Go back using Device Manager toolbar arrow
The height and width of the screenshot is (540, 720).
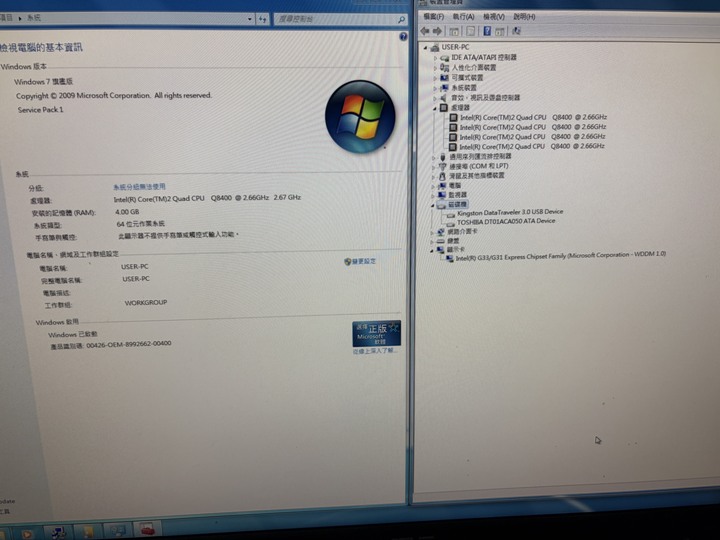425,31
